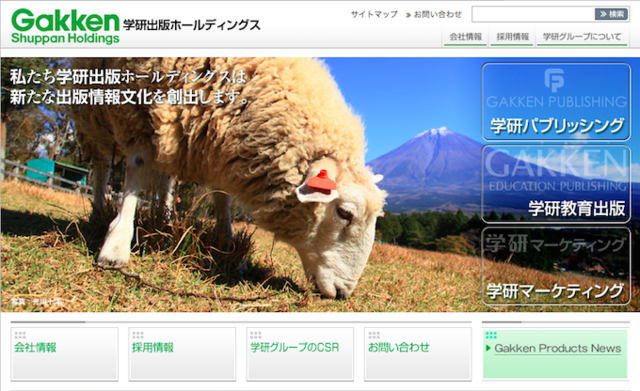The image size is (640, 391).
Task: Click the Gakken Publishing GP logo icon
Action: pos(554,80)
